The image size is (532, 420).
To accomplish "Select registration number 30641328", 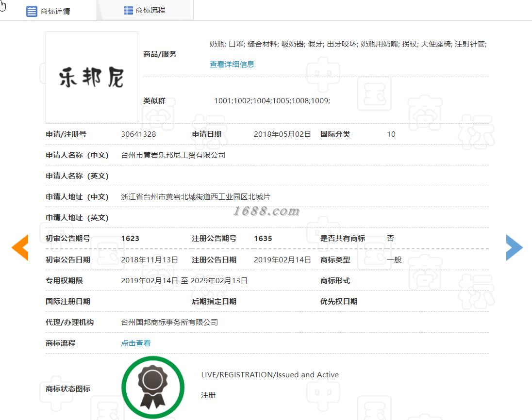I will pos(138,134).
